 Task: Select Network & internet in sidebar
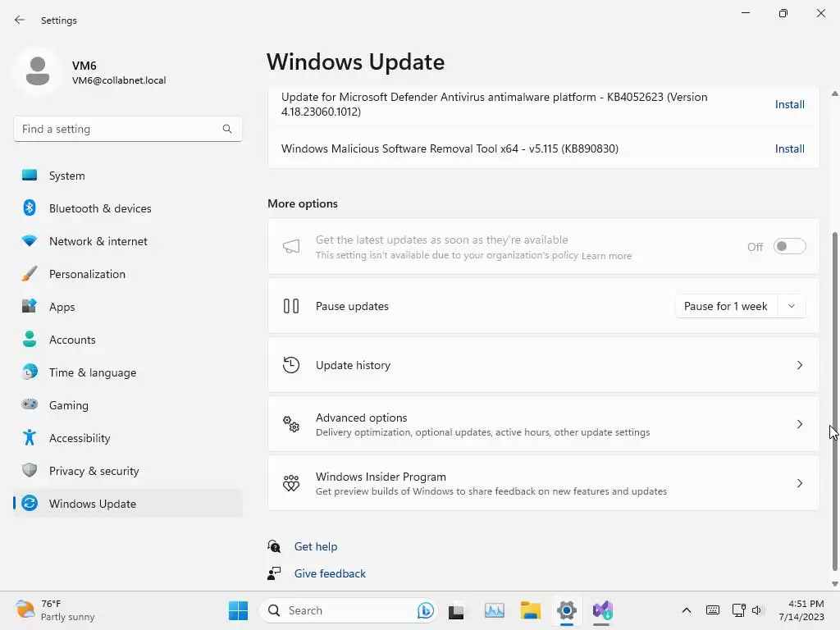pyautogui.click(x=128, y=240)
